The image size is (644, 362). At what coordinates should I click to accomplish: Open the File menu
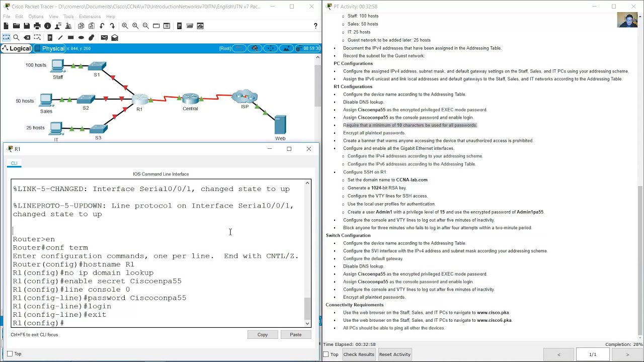(7, 17)
